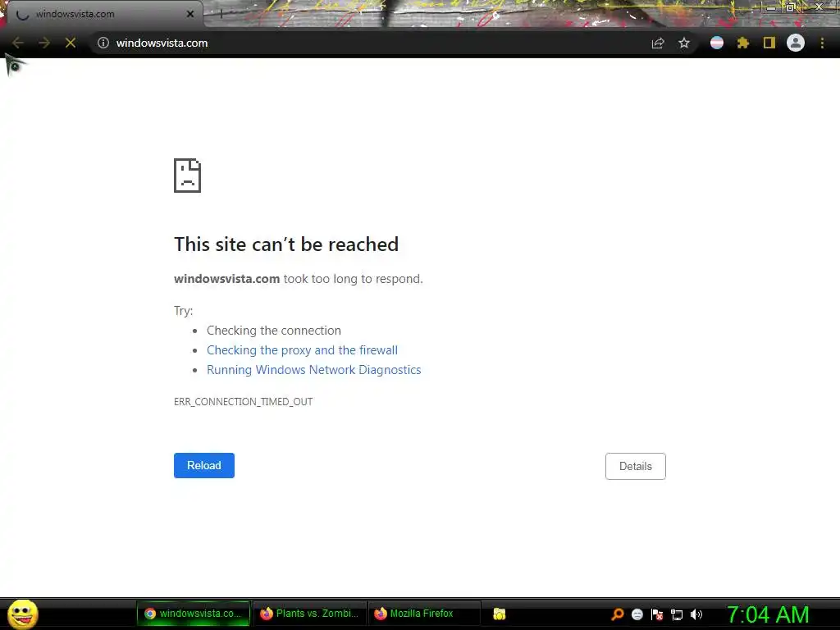Toggle the browser side panel
This screenshot has width=840, height=630.
[x=769, y=43]
